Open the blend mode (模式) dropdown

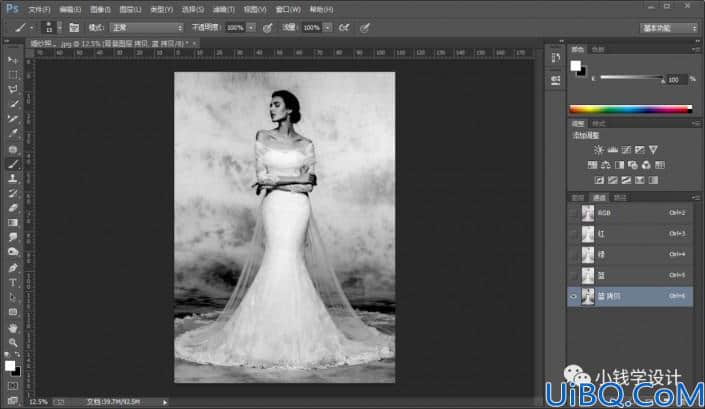point(147,28)
